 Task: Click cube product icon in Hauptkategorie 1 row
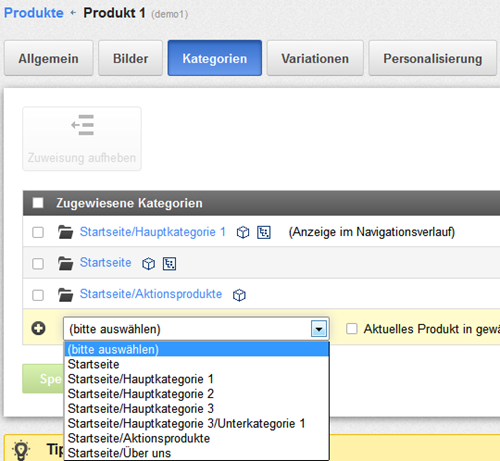coord(243,232)
